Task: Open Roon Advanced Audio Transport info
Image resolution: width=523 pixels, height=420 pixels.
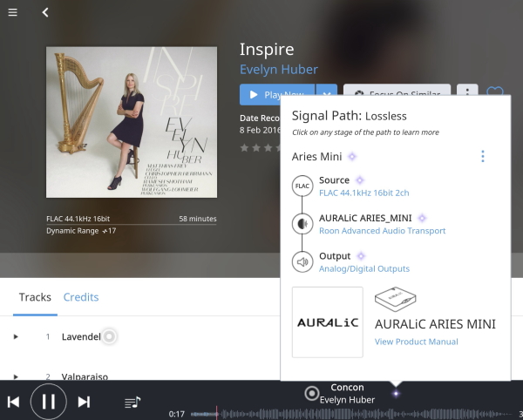Action: coord(383,231)
